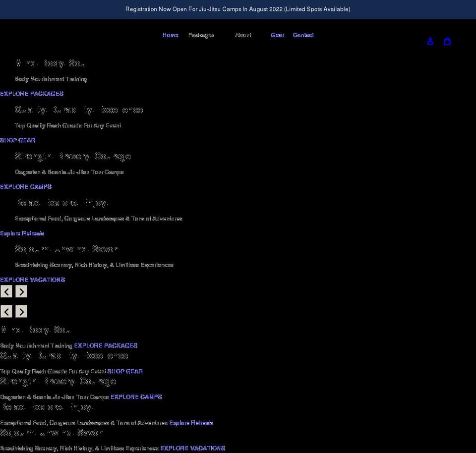Click standalone EXPLORE CAMPS link under Jiu-Jitsu Tour Camps
This screenshot has height=453, width=476.
(x=26, y=186)
